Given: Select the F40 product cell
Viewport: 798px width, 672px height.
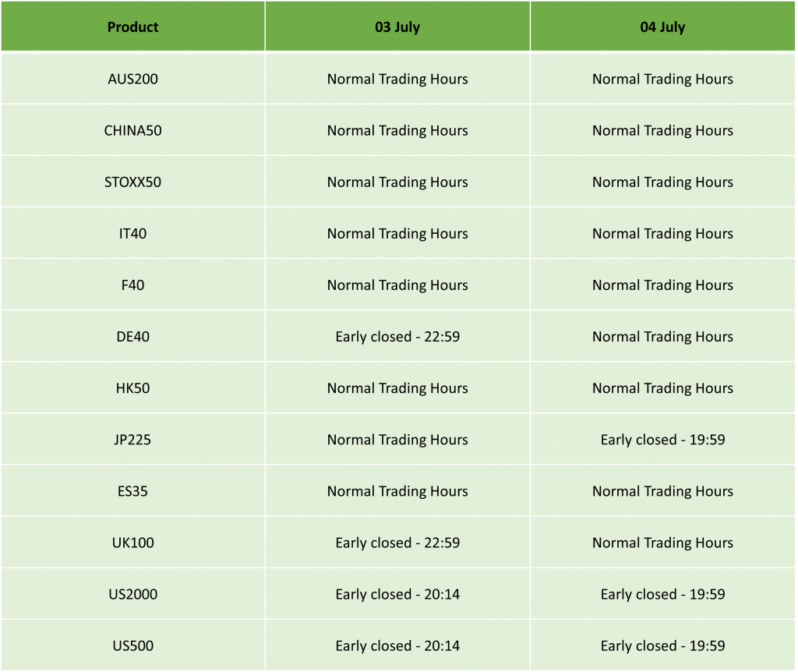Looking at the screenshot, I should (132, 285).
